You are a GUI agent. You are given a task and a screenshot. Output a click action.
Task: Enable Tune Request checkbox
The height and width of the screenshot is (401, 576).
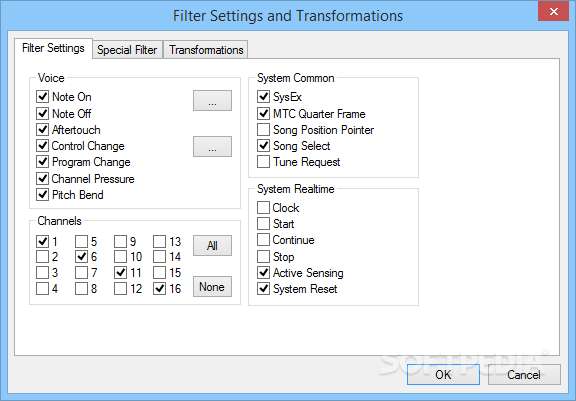click(x=263, y=162)
